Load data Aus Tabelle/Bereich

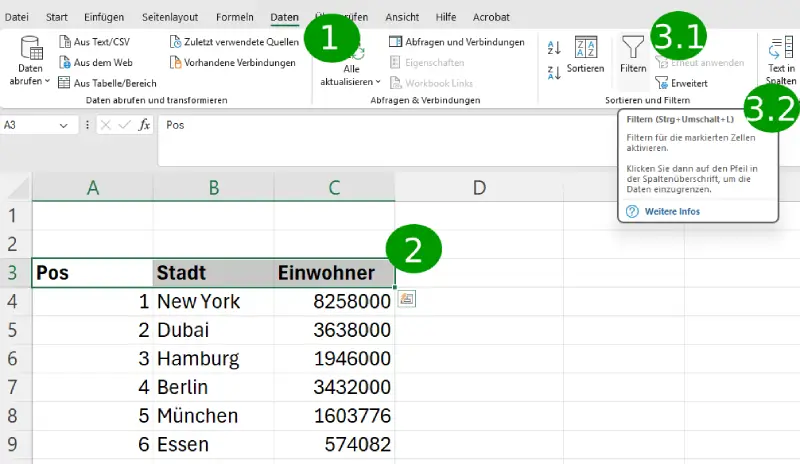point(107,83)
